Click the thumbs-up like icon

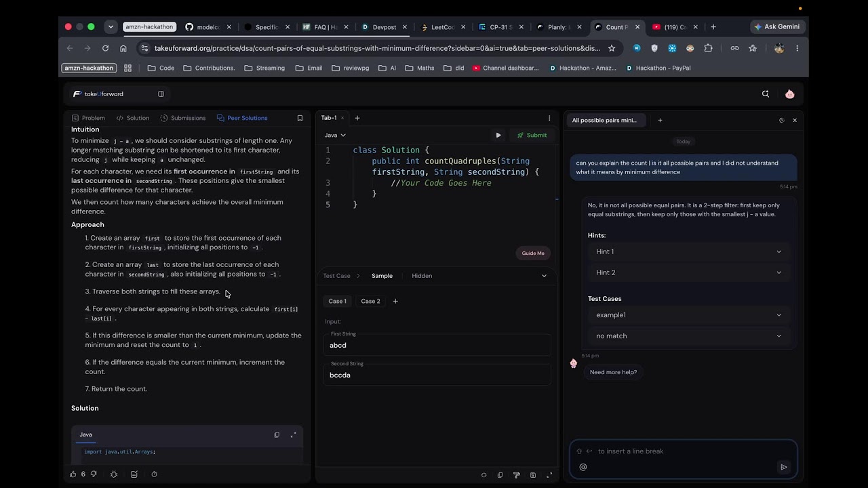coord(73,474)
